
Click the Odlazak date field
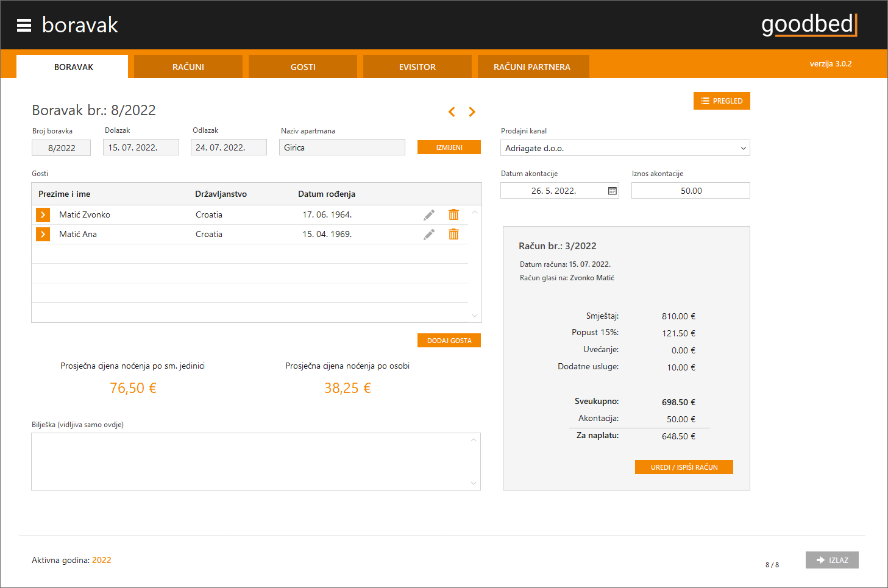coord(229,147)
